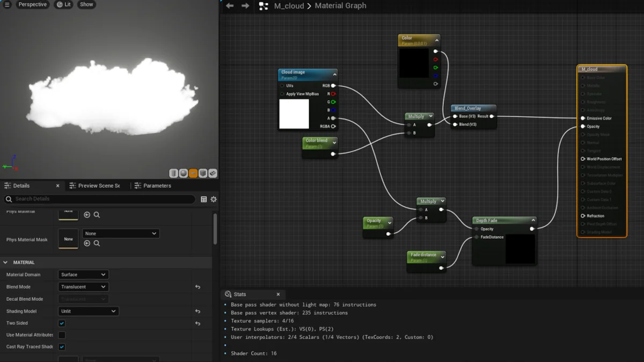The height and width of the screenshot is (362, 644).
Task: Click the Cloud image white texture thumbnail
Action: point(294,114)
